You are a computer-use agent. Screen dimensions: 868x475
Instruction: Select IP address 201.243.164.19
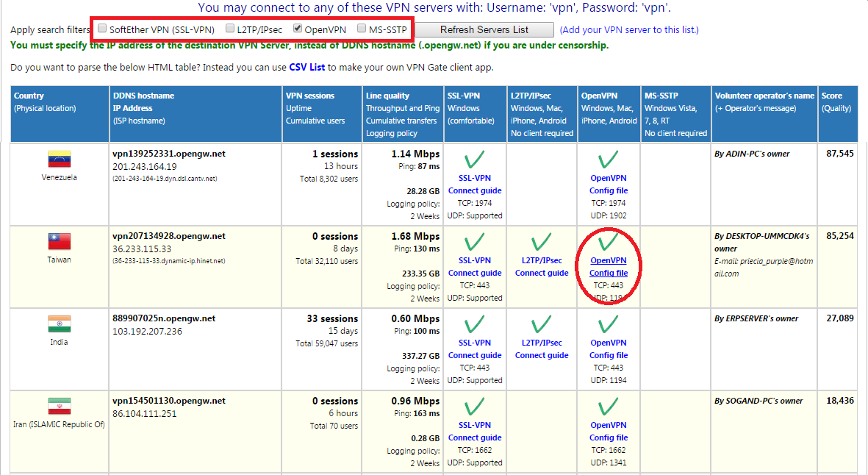click(x=145, y=167)
